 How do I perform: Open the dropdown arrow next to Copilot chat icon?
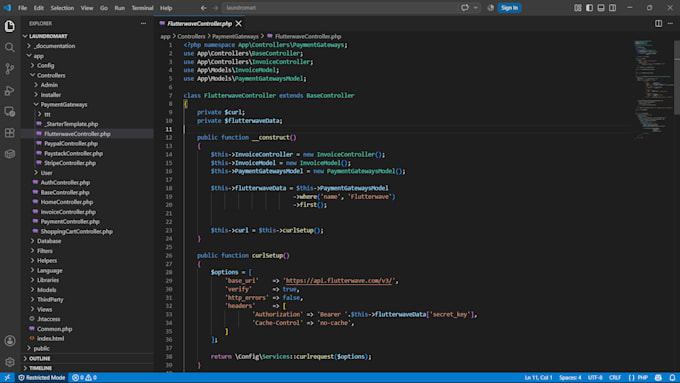[476, 8]
